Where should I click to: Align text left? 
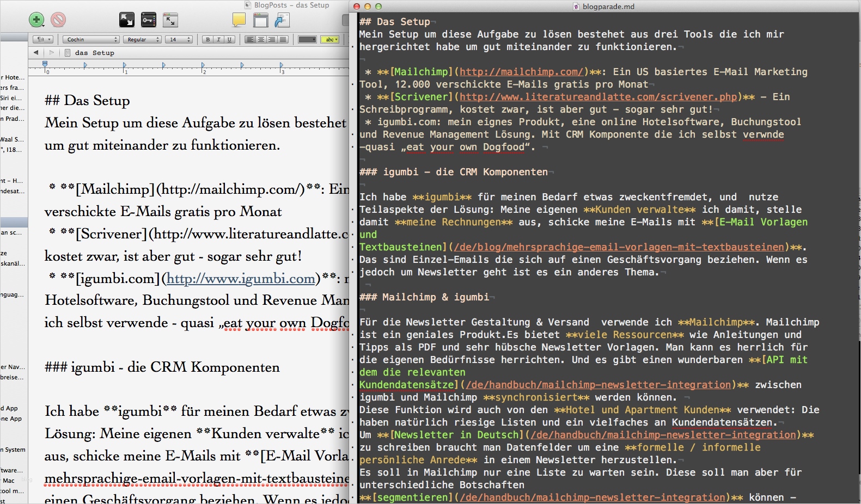tap(250, 40)
